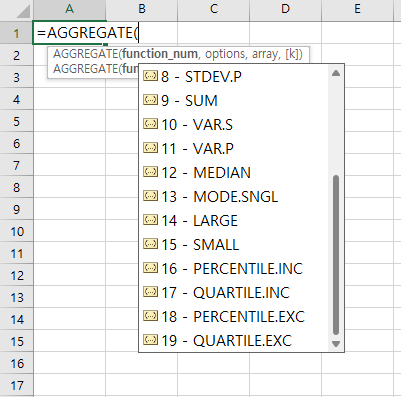Select row 1 header

[16, 33]
